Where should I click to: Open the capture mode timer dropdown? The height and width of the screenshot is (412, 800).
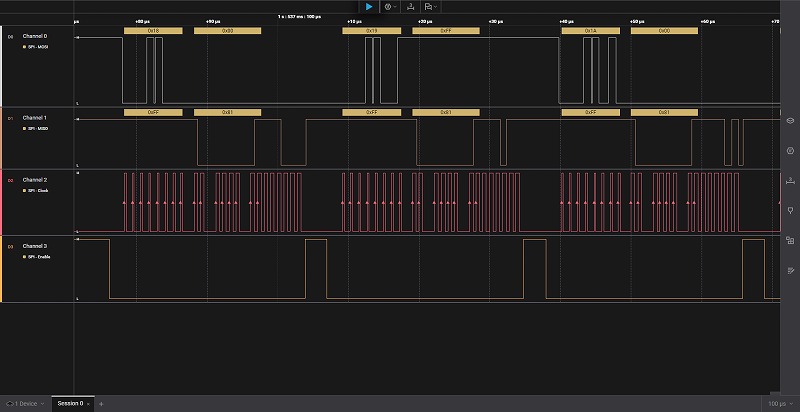coord(390,7)
